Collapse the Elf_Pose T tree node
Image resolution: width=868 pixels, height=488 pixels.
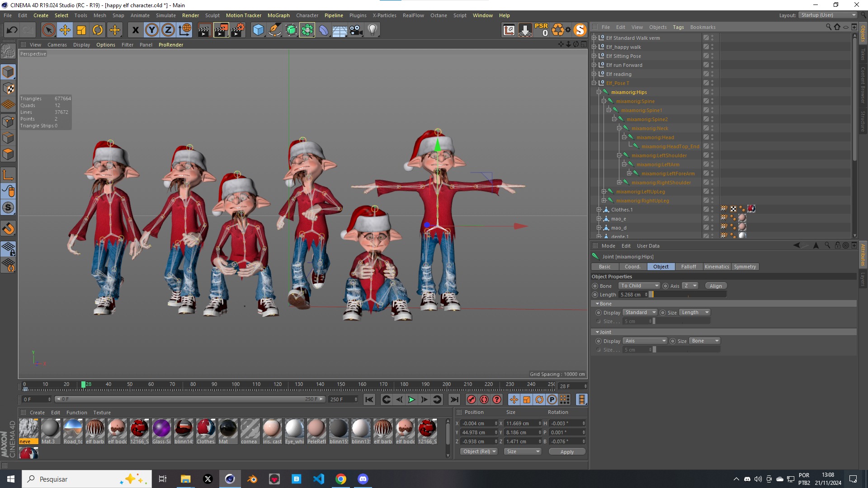[x=594, y=83]
